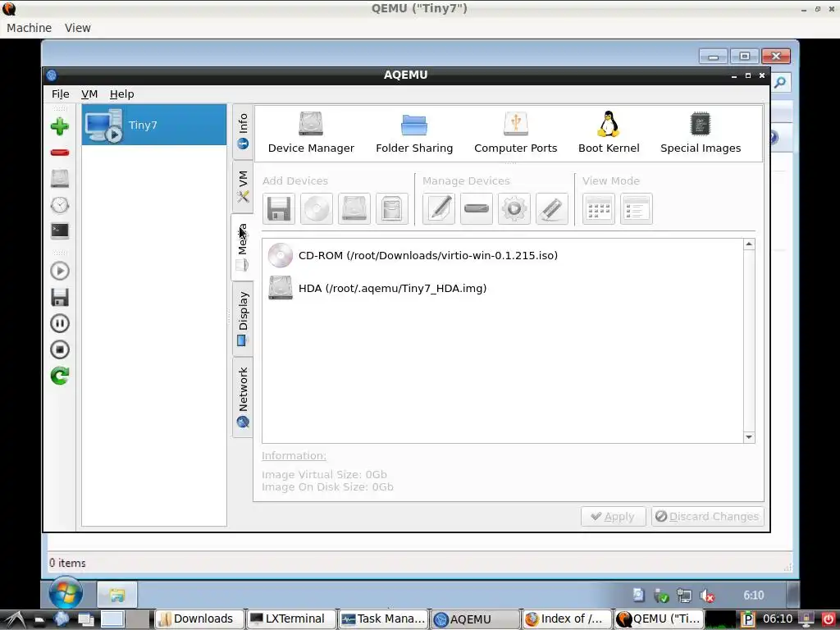Viewport: 840px width, 630px height.
Task: Click the last pencil icon in Manage Devices
Action: click(x=552, y=208)
